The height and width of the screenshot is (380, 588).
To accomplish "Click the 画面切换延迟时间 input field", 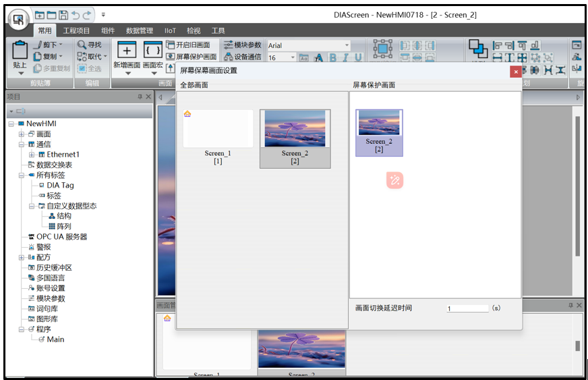I will (x=467, y=308).
